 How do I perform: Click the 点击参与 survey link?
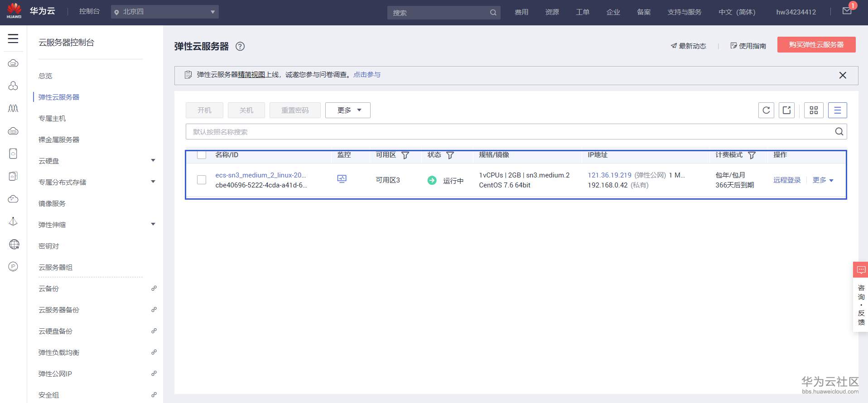coord(367,75)
